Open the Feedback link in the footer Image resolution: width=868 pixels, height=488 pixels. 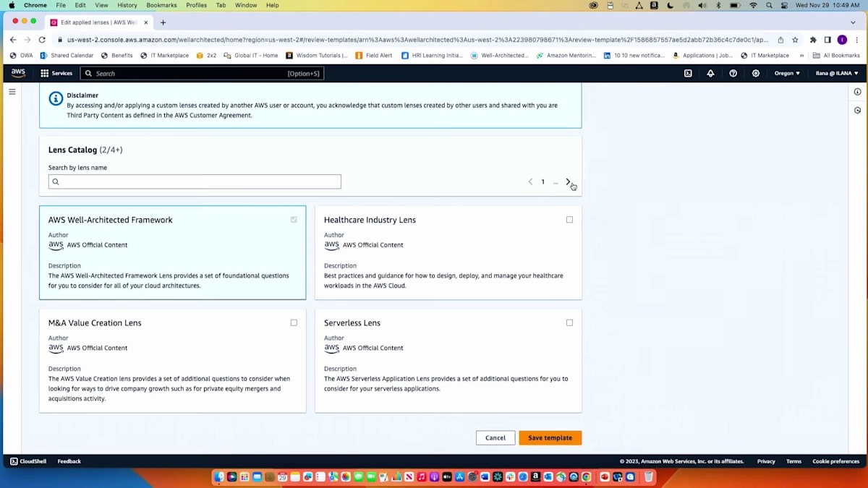[x=69, y=461]
